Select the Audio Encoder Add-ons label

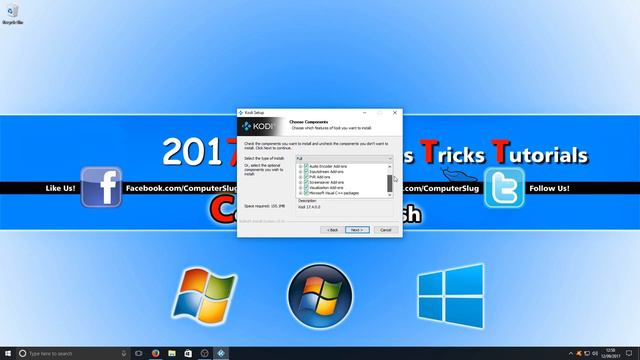(328, 167)
